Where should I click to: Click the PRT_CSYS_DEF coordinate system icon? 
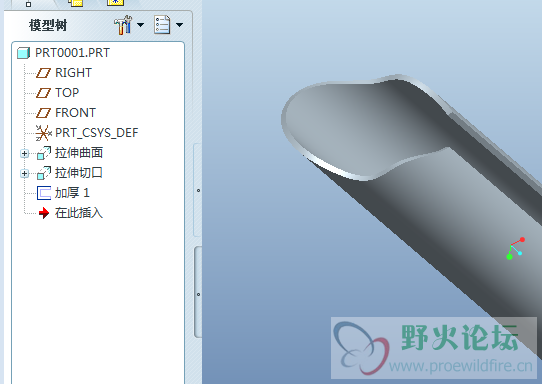point(44,133)
